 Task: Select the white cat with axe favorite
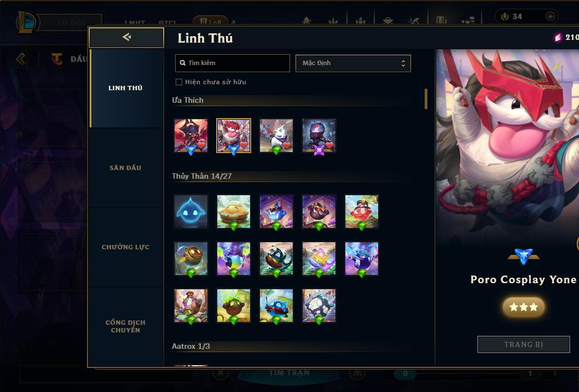click(276, 136)
